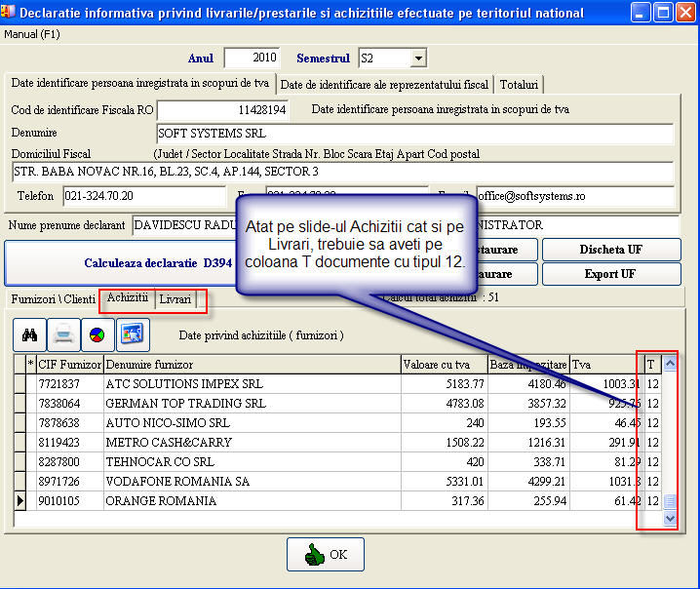Screen dimensions: 700x589
Task: Click the Denumire field with SOFT SYSTEMS SRL
Action: pos(414,133)
